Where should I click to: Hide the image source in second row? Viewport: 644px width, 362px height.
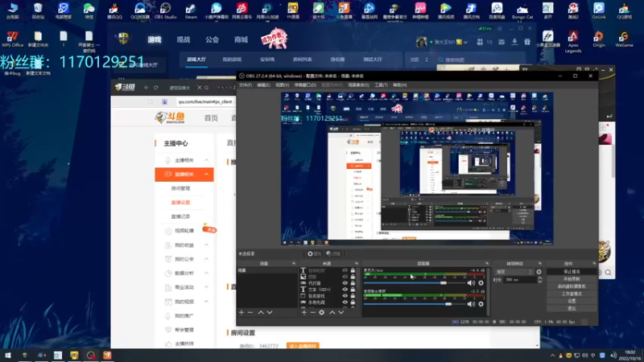345,277
